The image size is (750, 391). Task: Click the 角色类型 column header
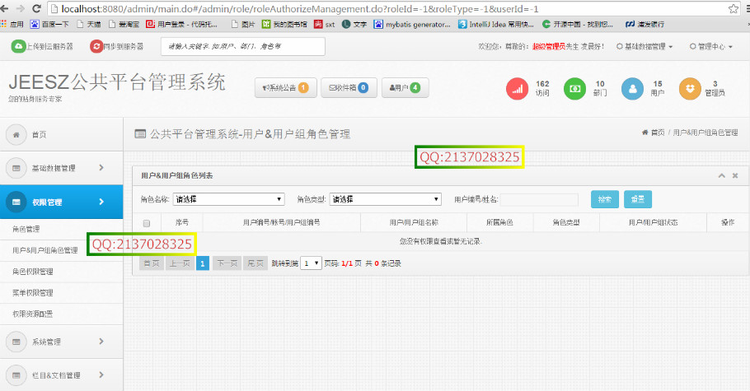point(566,223)
